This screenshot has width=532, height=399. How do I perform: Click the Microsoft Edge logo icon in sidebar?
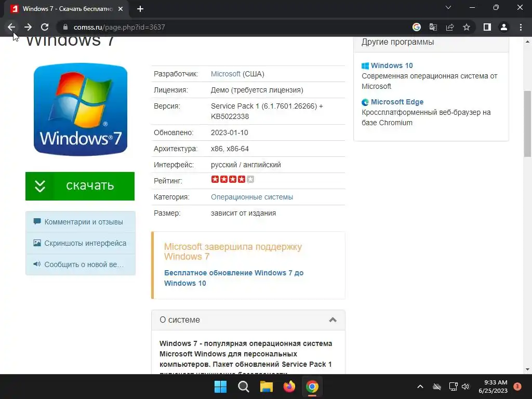click(x=365, y=102)
